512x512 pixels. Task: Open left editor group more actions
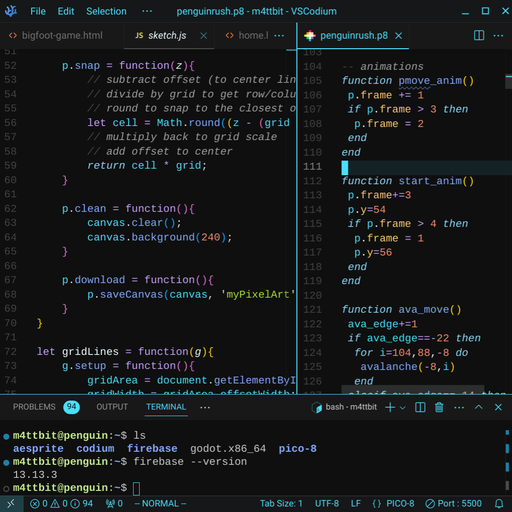(279, 36)
